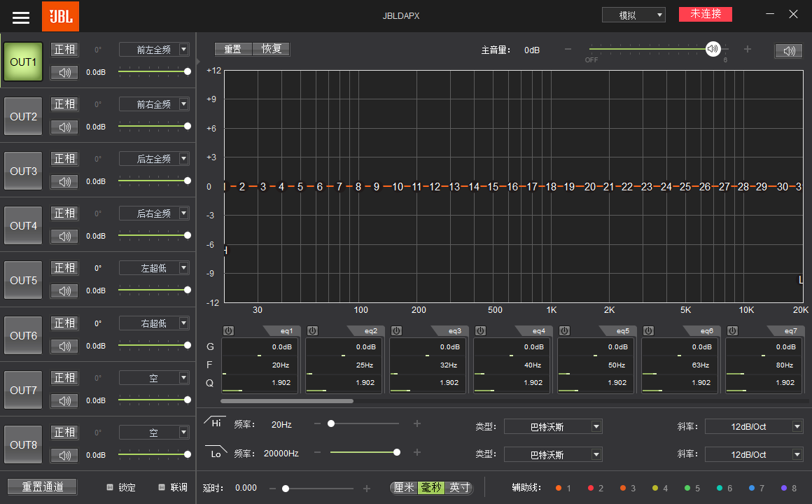Viewport: 812px width, 504px height.
Task: Mute OUT8 speaker icon
Action: point(64,455)
